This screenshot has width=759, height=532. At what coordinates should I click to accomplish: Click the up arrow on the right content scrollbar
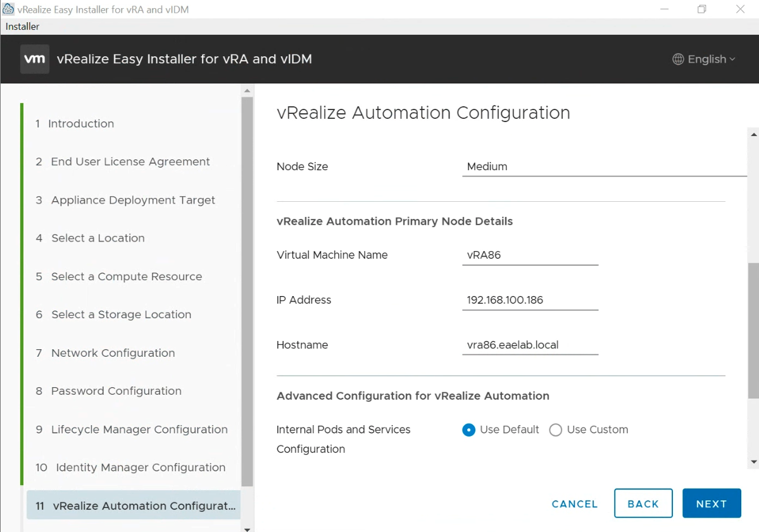(753, 134)
